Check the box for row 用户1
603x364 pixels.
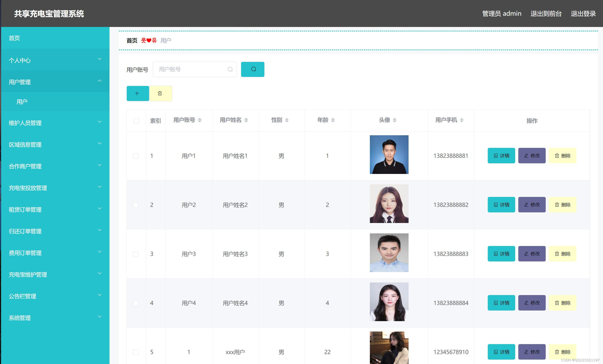[x=136, y=156]
